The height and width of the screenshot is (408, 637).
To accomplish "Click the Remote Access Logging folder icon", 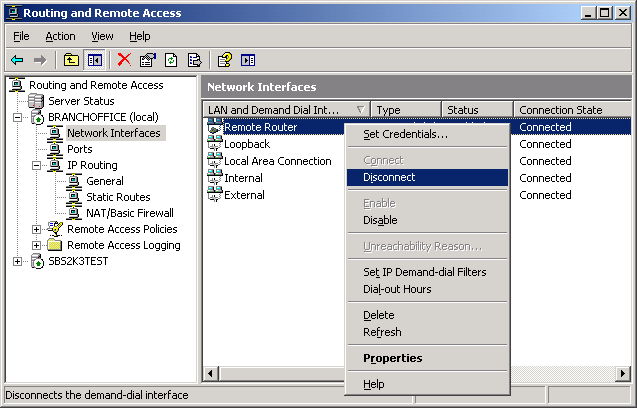I will coord(54,245).
